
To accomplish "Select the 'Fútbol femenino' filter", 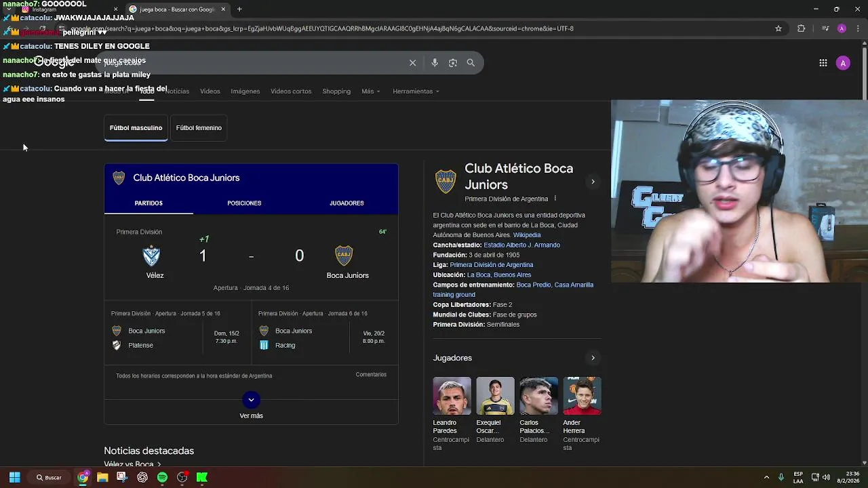I will coord(199,127).
